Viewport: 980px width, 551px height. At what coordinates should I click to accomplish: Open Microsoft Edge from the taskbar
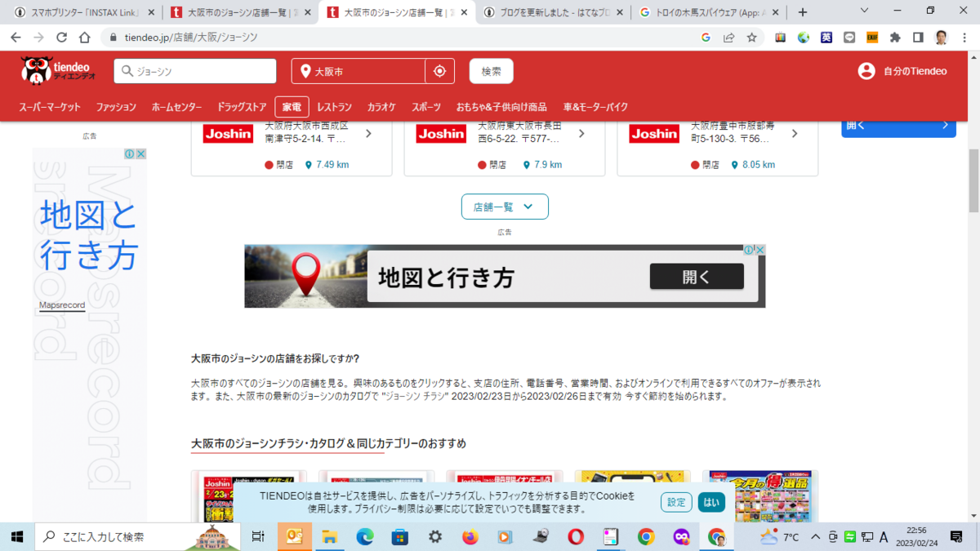click(364, 536)
